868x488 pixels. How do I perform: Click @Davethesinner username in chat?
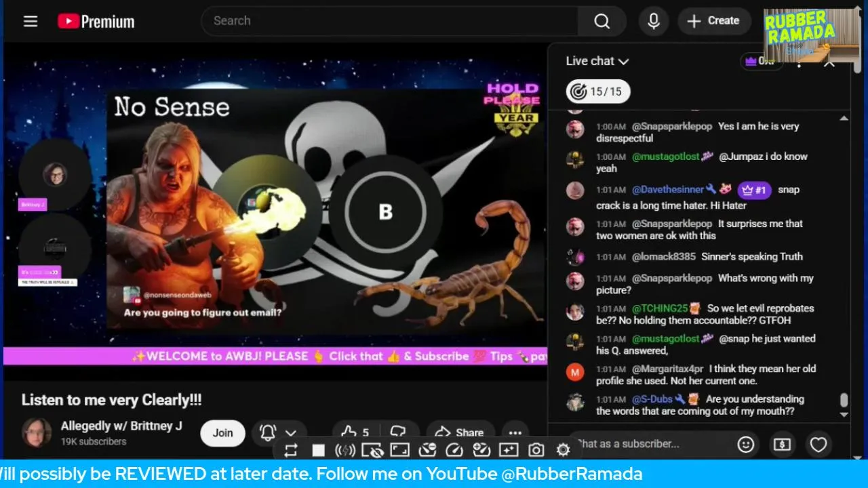coord(668,190)
